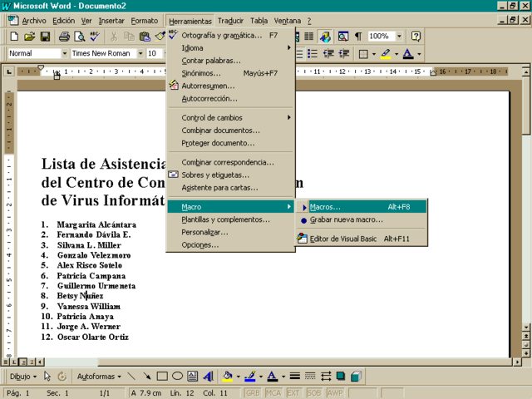Click the Columns icon in toolbar
Viewport: 532px width, 399px height.
(308, 37)
